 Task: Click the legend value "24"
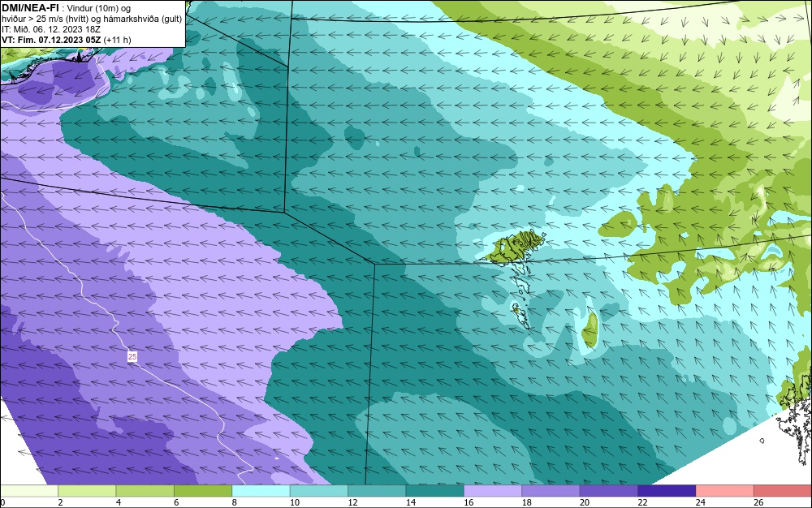point(701,502)
